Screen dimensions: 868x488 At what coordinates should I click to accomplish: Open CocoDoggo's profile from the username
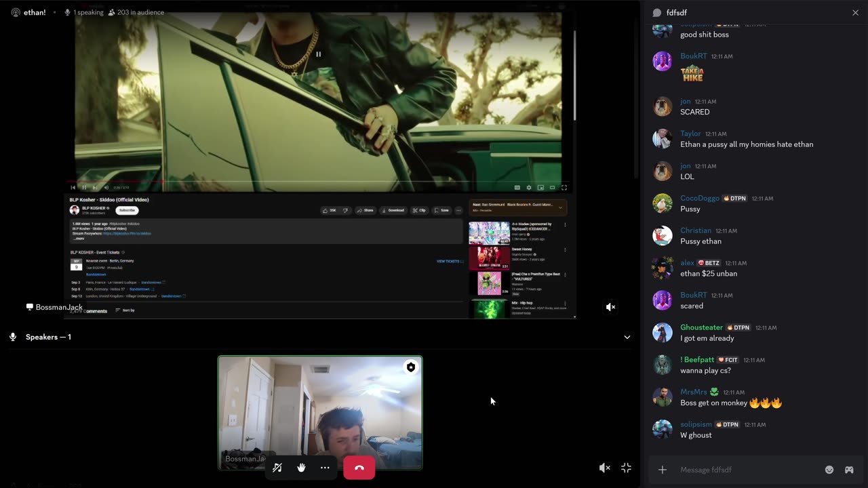[x=700, y=198]
